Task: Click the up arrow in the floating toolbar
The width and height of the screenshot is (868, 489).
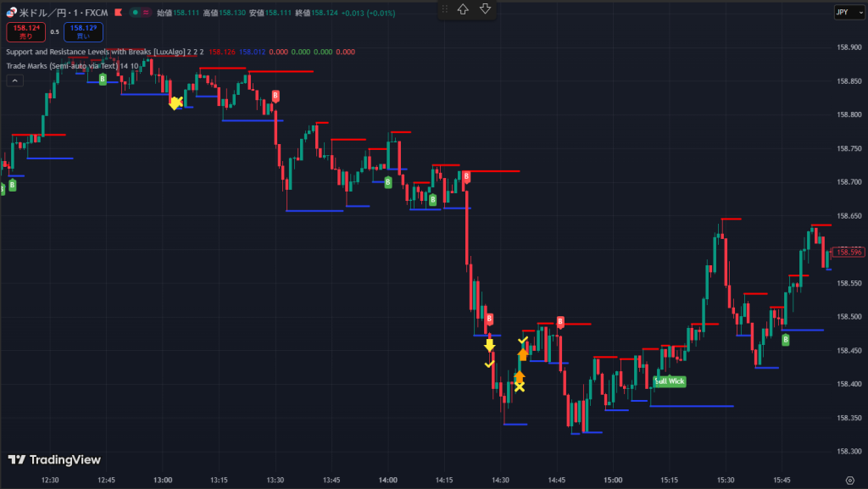Action: pyautogui.click(x=463, y=9)
